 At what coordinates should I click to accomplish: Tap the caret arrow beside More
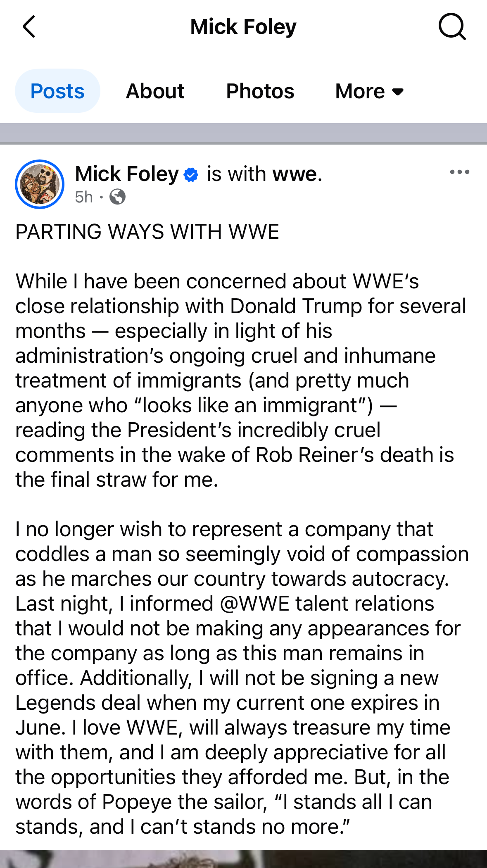pyautogui.click(x=398, y=92)
